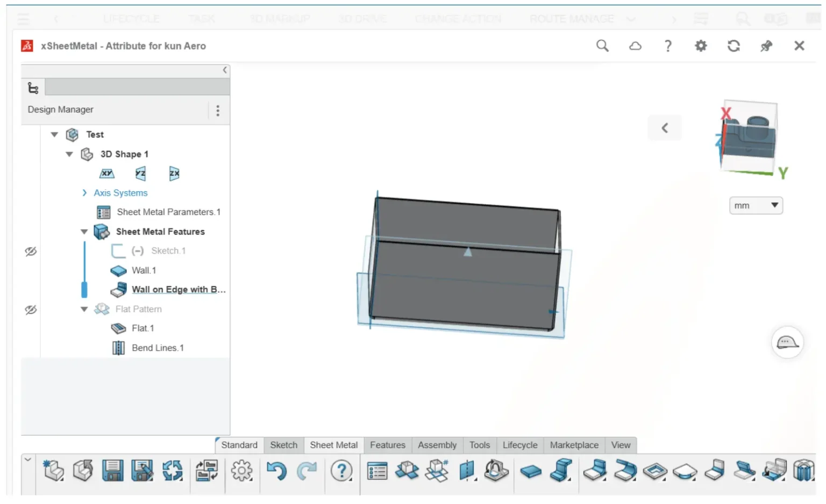
Task: Select the Hem flat-fold icon
Action: tap(745, 471)
